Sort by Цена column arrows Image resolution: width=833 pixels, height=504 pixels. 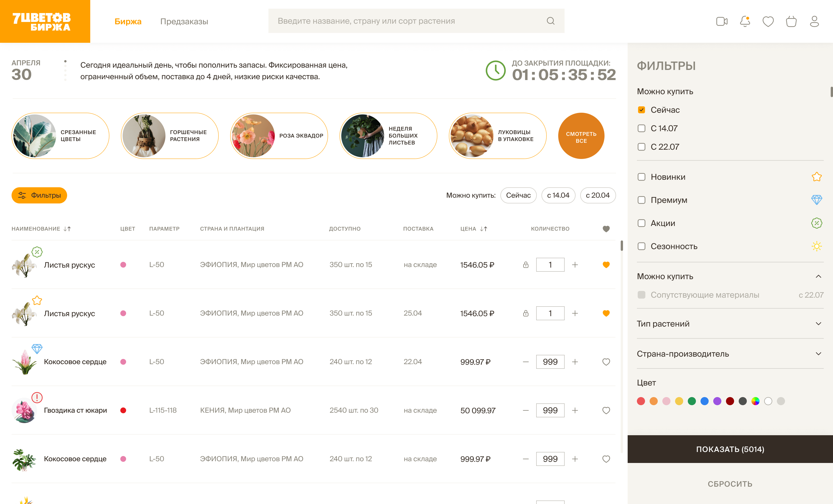483,229
